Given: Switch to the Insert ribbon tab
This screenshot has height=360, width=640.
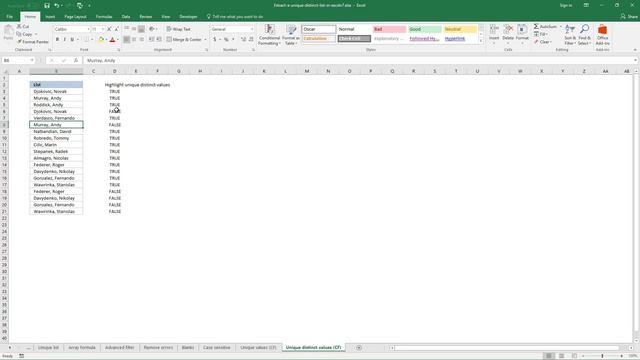Looking at the screenshot, I should (x=50, y=17).
